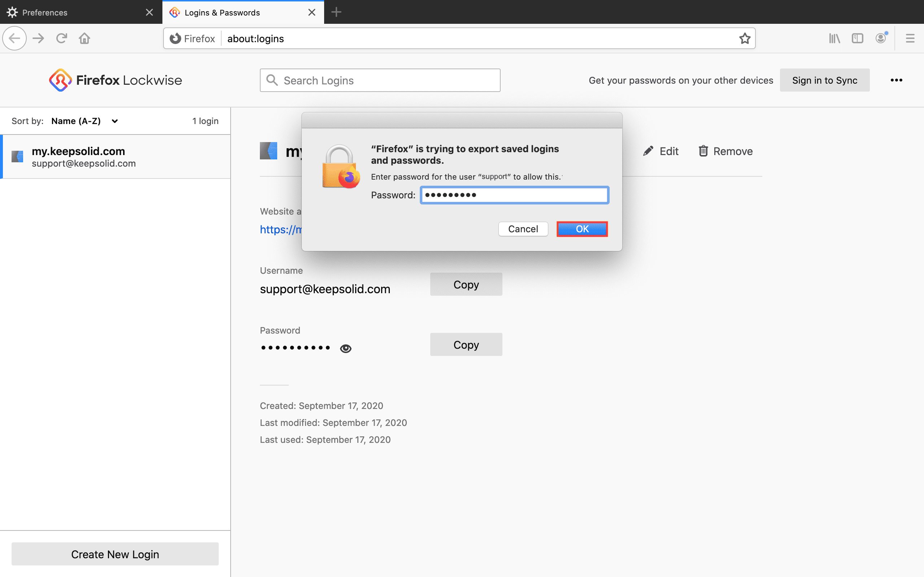Toggle the sidebar view icon
924x577 pixels.
click(x=857, y=38)
